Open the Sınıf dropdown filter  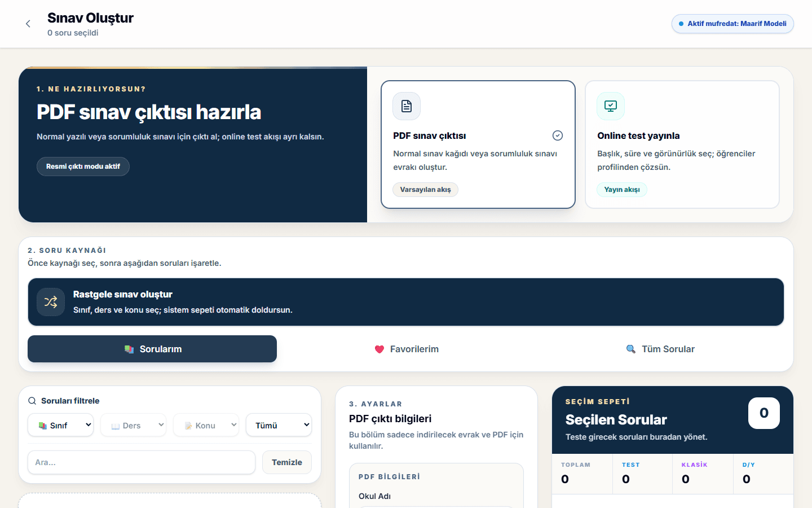click(x=61, y=425)
